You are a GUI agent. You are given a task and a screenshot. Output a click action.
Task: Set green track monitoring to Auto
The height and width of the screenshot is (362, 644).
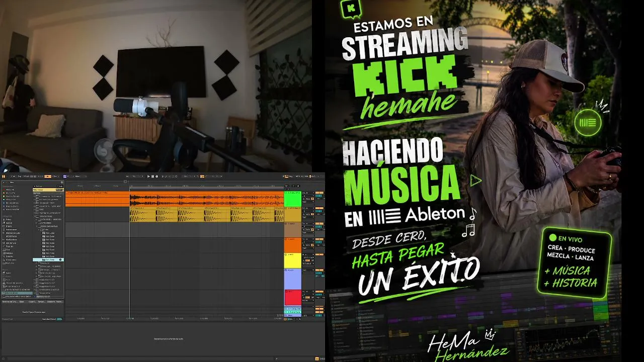[x=308, y=199]
